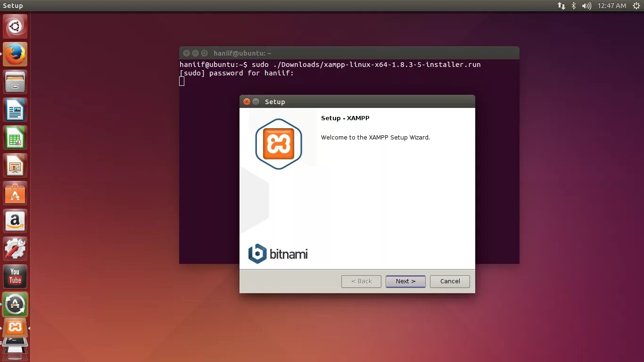The height and width of the screenshot is (362, 644).
Task: Click the "haniif@ubuntu: ~" terminal title
Action: click(242, 53)
